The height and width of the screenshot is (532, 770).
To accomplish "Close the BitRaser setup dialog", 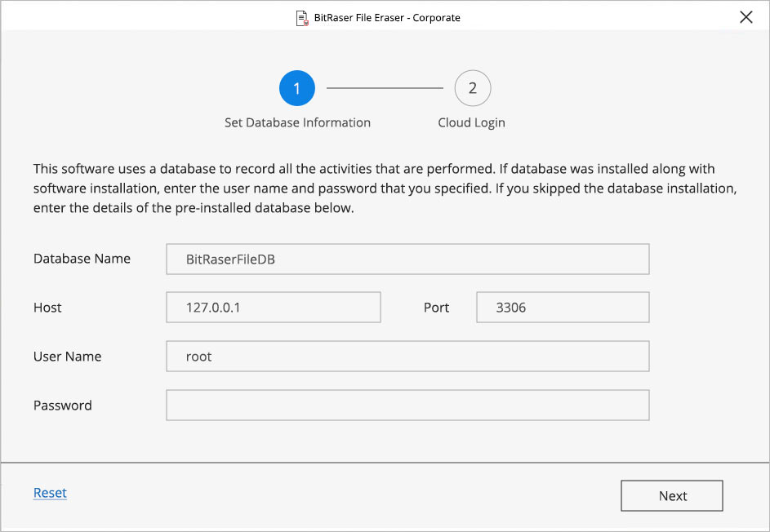I will tap(746, 17).
